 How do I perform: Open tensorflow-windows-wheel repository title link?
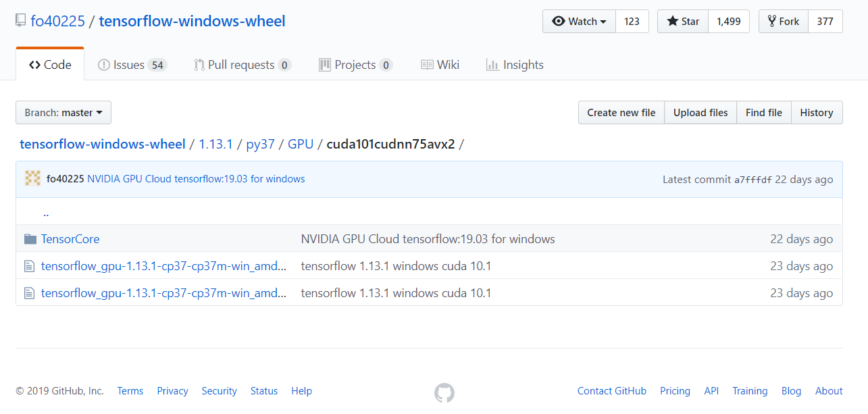point(192,21)
